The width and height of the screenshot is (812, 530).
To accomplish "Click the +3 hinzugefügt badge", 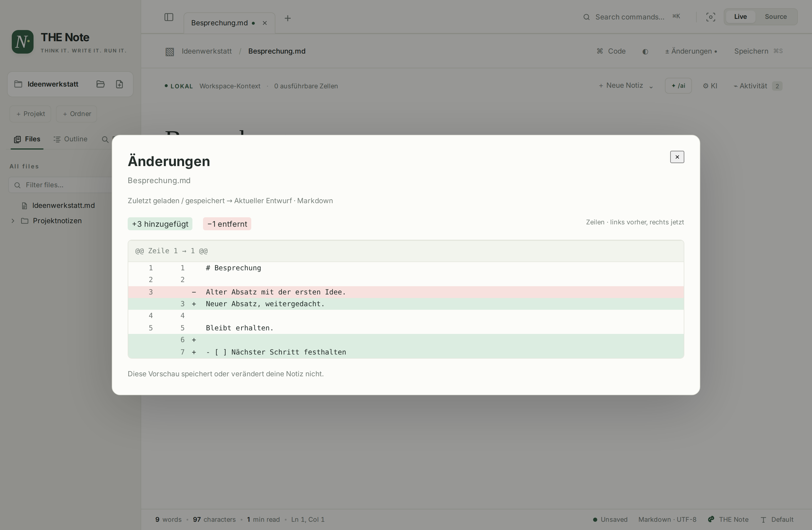I will [160, 224].
